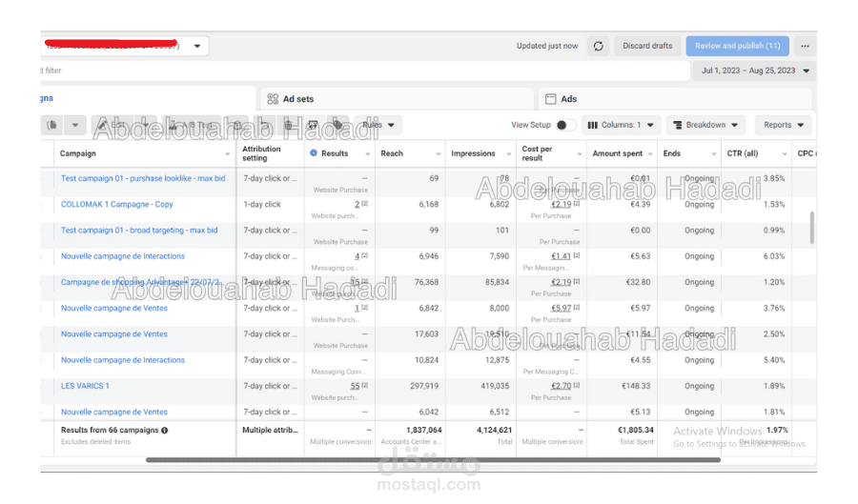Image resolution: width=858 pixels, height=504 pixels.
Task: Click the A/B Test flask button
Action: tap(192, 125)
